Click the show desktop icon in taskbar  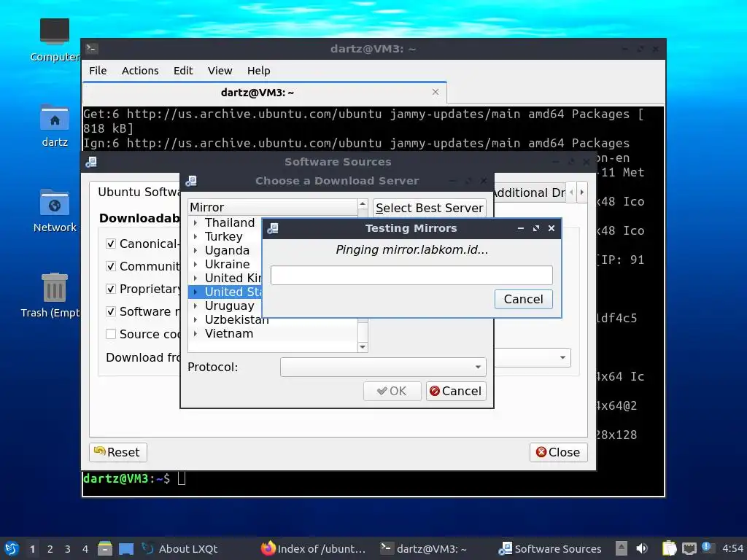tap(126, 548)
